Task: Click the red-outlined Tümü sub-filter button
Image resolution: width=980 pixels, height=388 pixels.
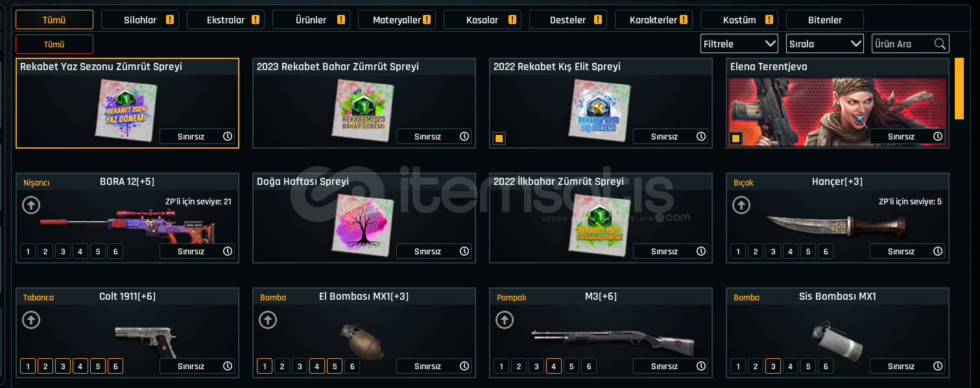Action: (54, 44)
